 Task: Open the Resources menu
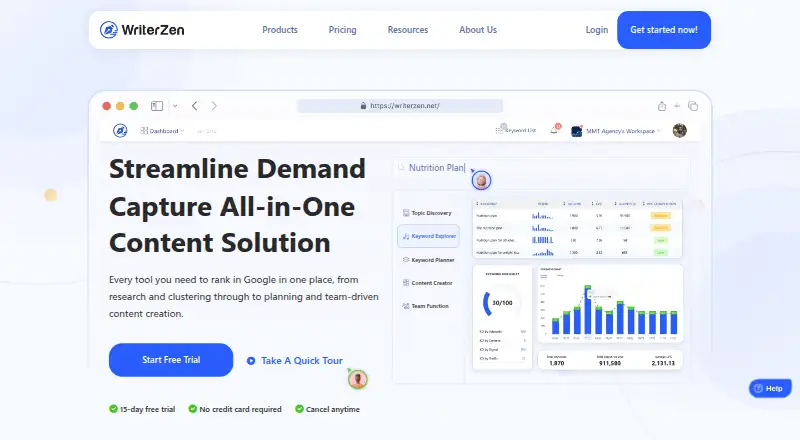tap(408, 30)
